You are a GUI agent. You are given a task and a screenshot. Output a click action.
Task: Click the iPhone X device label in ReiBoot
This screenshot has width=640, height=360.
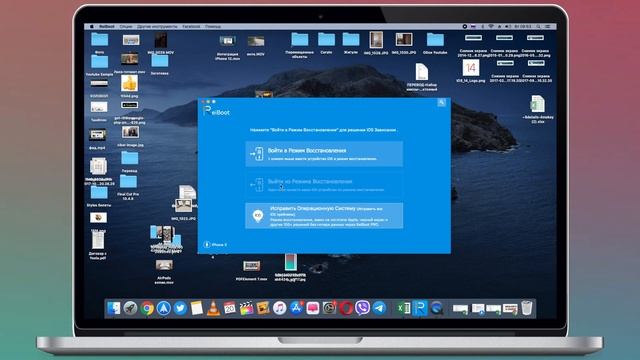[215, 244]
